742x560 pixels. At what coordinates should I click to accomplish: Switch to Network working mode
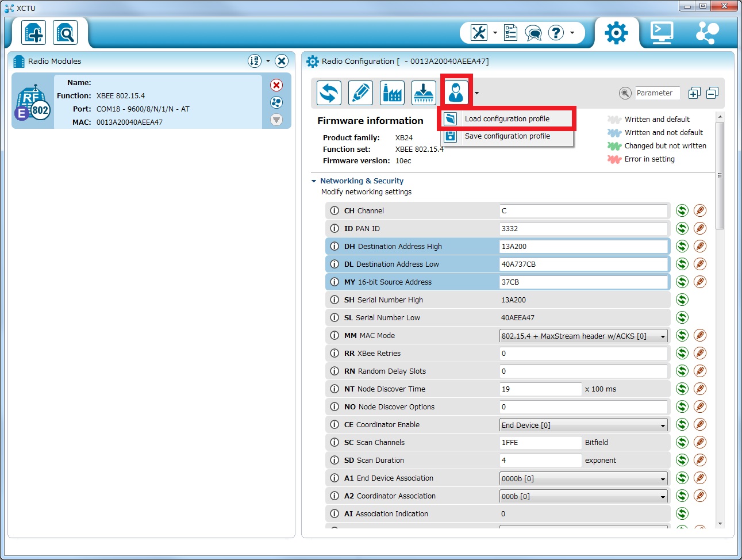(707, 33)
